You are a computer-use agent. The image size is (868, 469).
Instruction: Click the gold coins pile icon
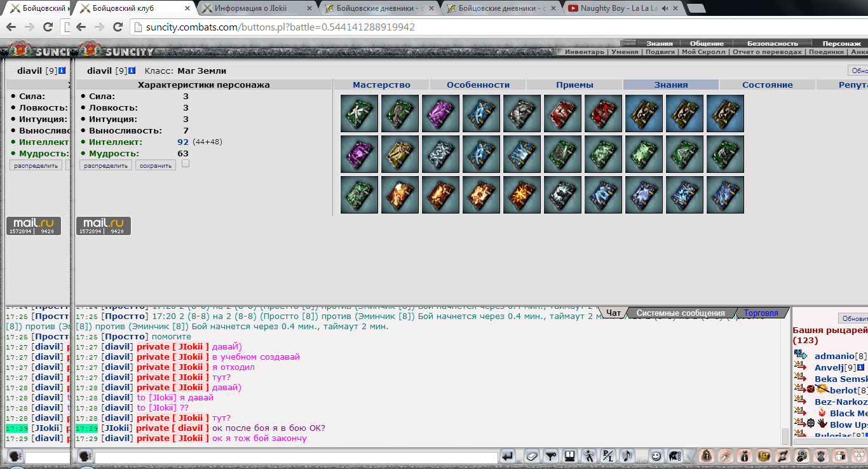[x=763, y=456]
